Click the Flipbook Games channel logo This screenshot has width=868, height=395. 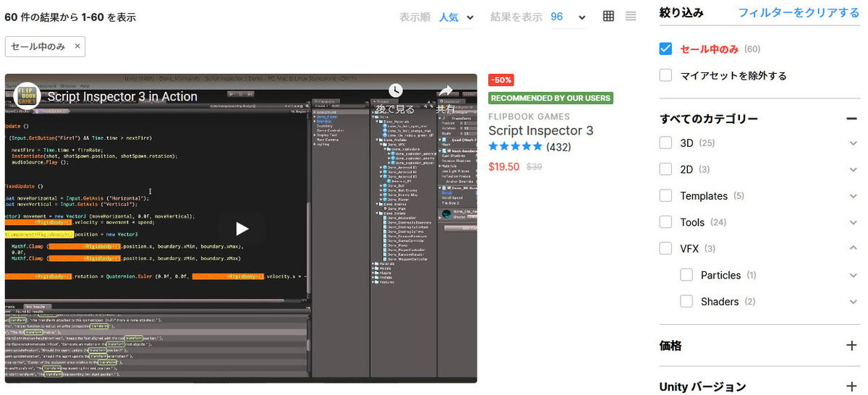pyautogui.click(x=27, y=96)
